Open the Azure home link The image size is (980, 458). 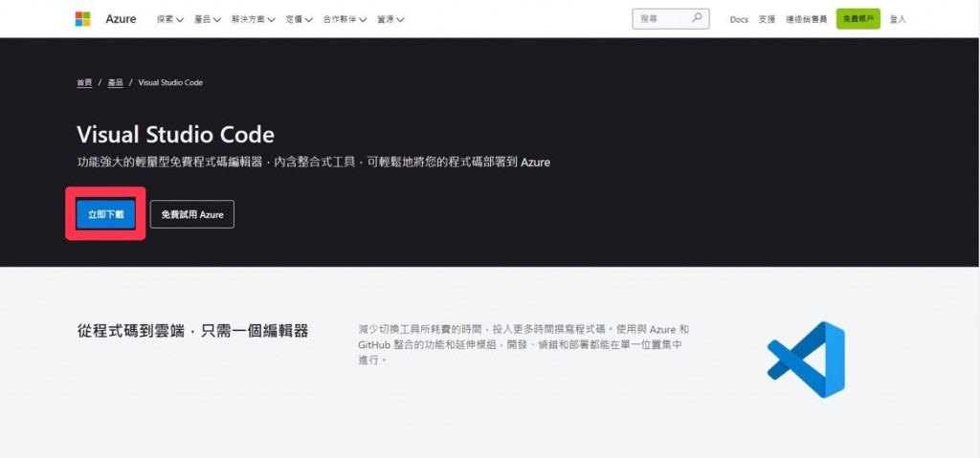pyautogui.click(x=121, y=19)
